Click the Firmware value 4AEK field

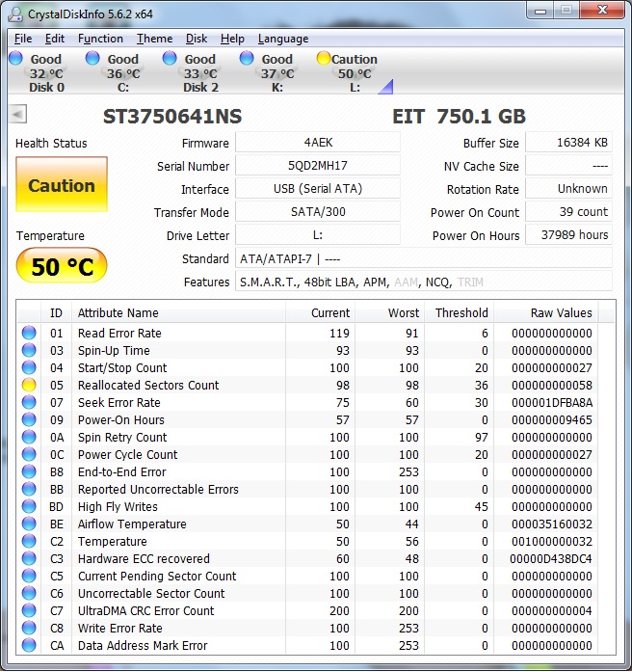(x=318, y=143)
